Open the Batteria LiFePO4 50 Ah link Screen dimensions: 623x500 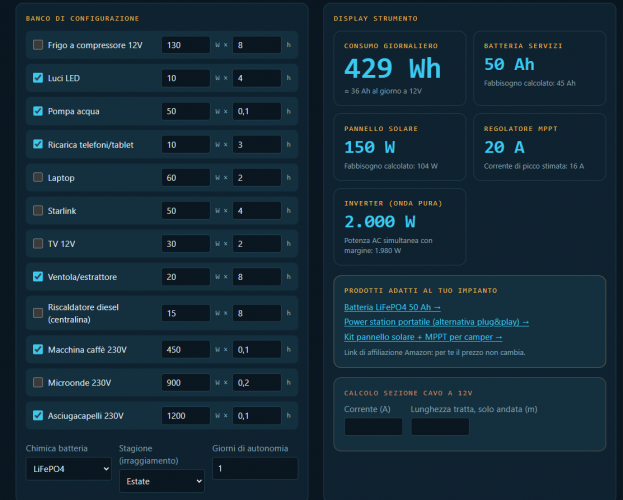coord(392,307)
